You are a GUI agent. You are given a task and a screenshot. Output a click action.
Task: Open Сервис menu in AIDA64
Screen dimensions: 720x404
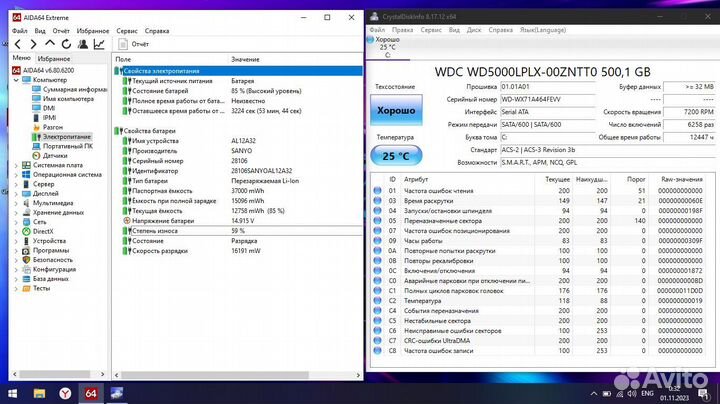[x=127, y=31]
